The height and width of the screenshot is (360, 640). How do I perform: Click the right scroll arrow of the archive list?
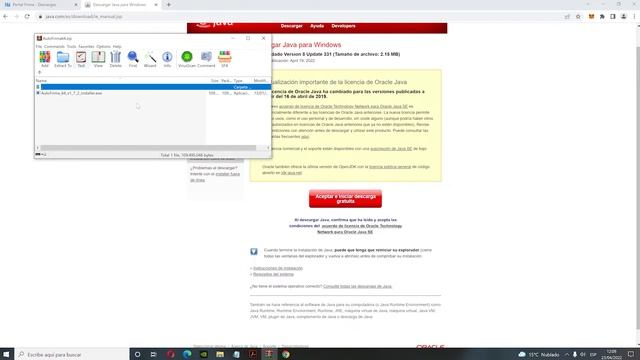point(268,148)
